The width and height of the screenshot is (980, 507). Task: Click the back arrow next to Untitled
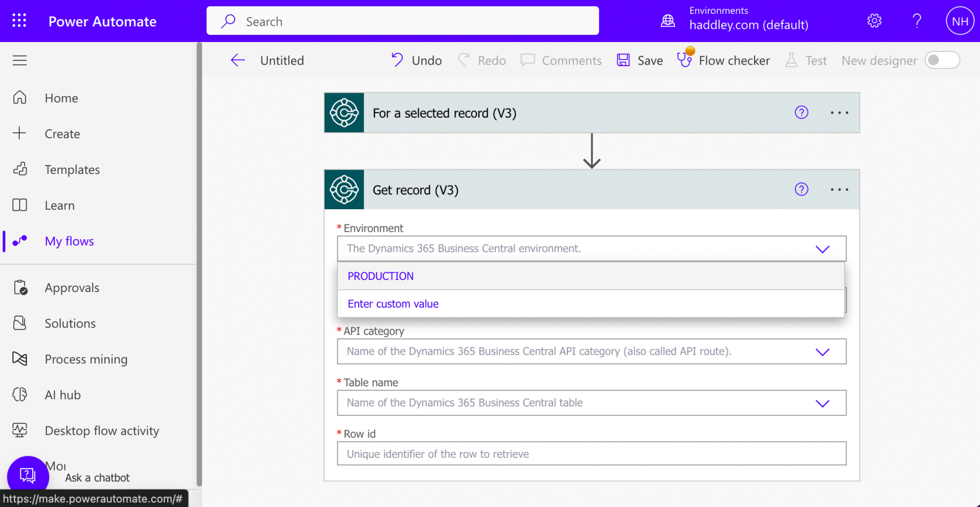pos(238,60)
